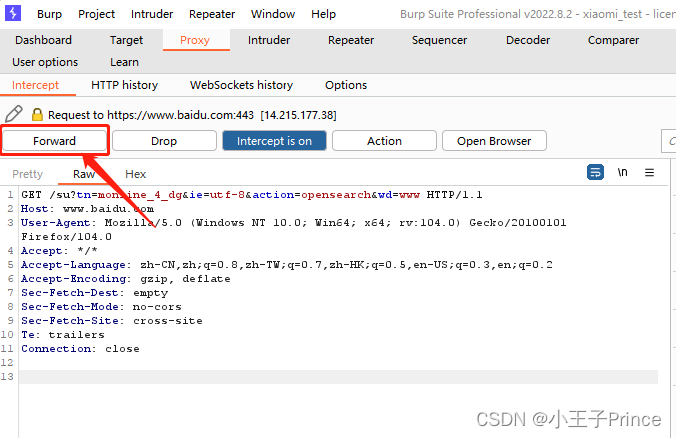Switch to the Repeater tool tab
This screenshot has width=676, height=438.
click(351, 40)
